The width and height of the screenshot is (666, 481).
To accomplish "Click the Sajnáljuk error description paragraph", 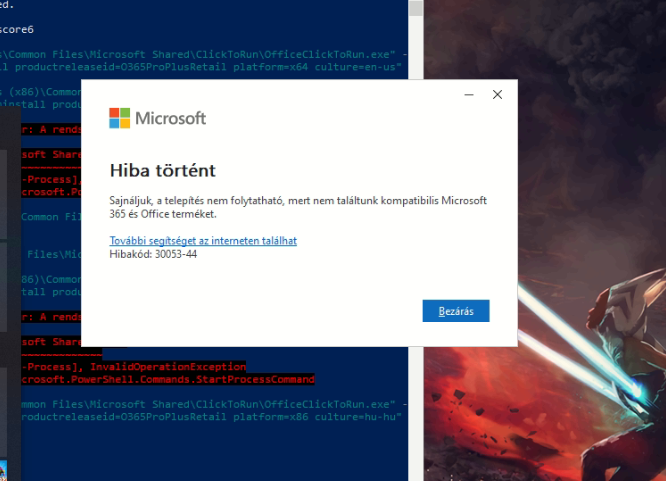I will tap(297, 207).
